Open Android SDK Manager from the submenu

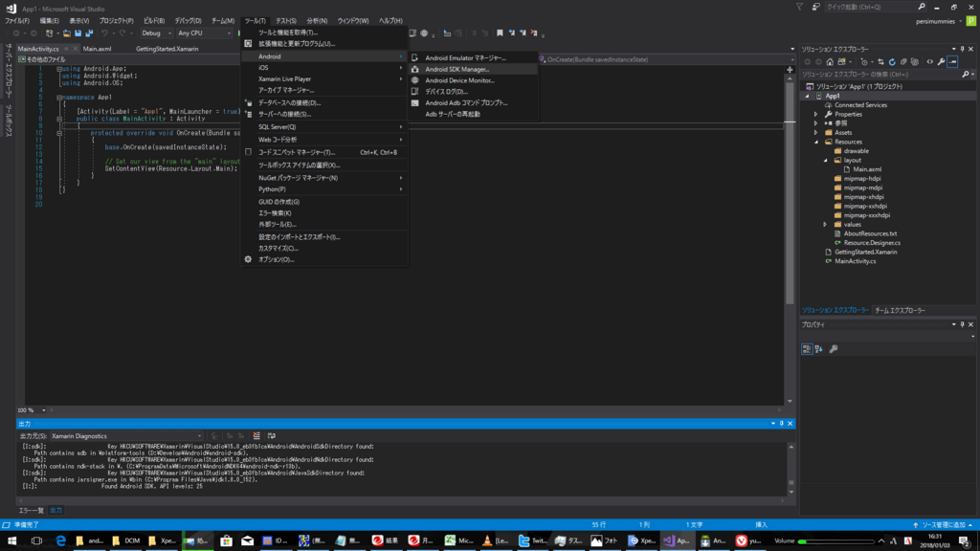pyautogui.click(x=473, y=69)
